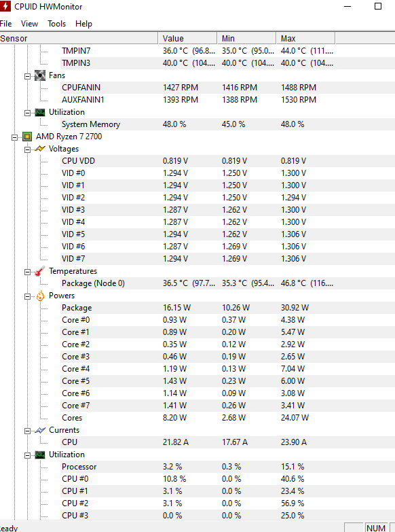Click the Voltages lightning icon
The width and height of the screenshot is (395, 532).
40,149
